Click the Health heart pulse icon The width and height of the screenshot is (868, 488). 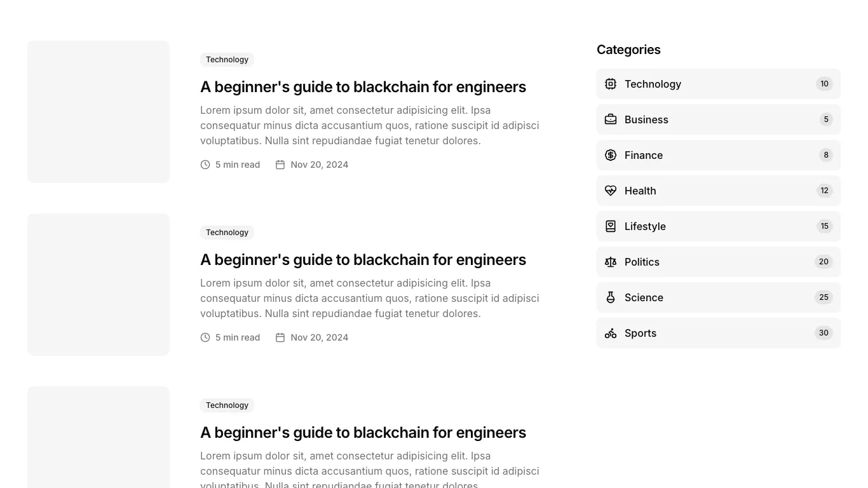(x=611, y=191)
